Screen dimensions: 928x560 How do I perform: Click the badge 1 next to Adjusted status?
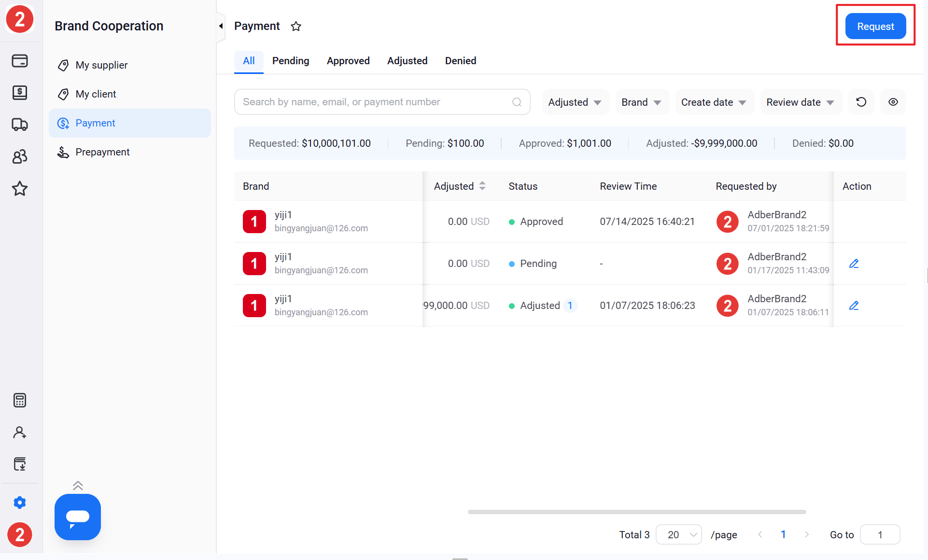click(x=570, y=306)
